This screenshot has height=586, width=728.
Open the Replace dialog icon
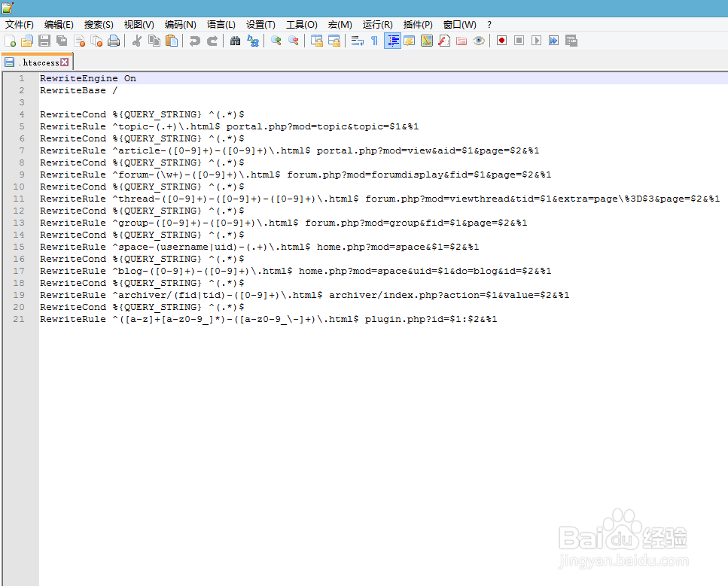pos(253,41)
